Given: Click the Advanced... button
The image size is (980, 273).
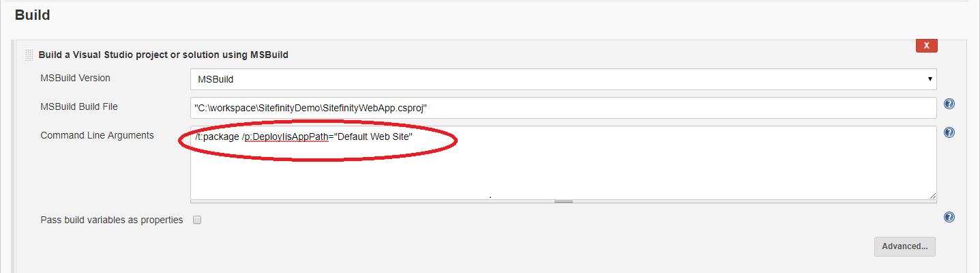Looking at the screenshot, I should click(904, 246).
